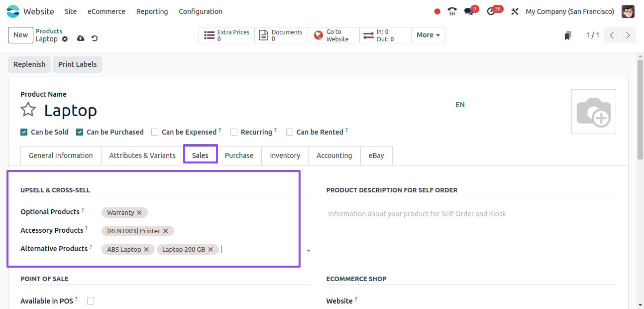This screenshot has height=309, width=644.
Task: Enable Can be Rented checkbox
Action: coord(290,132)
